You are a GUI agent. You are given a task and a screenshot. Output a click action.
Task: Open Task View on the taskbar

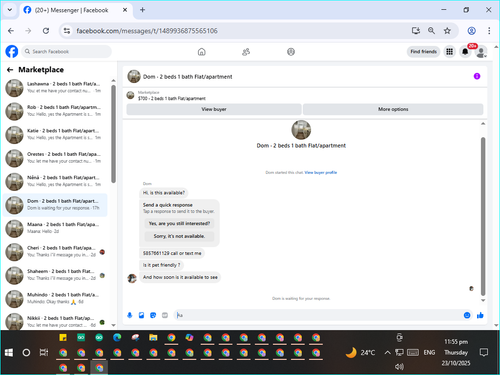pyautogui.click(x=44, y=352)
